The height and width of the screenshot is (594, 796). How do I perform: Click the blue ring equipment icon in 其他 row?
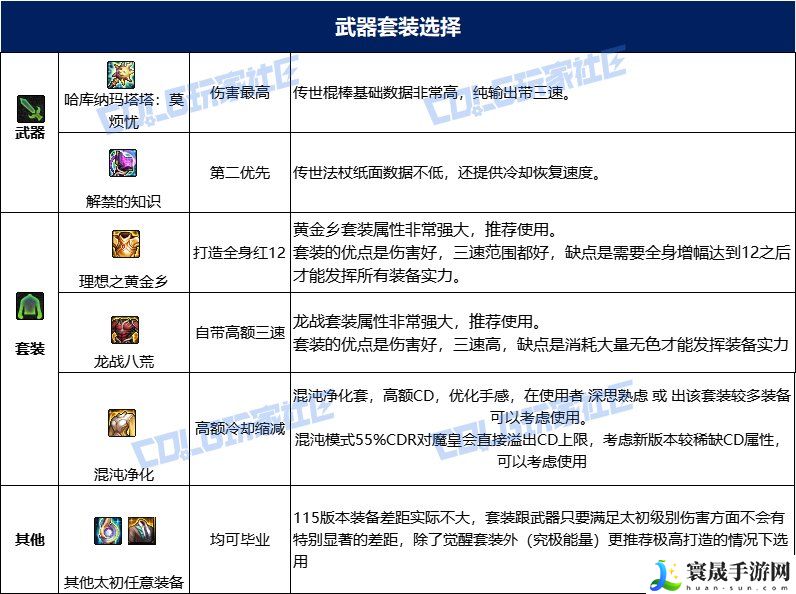[x=108, y=531]
